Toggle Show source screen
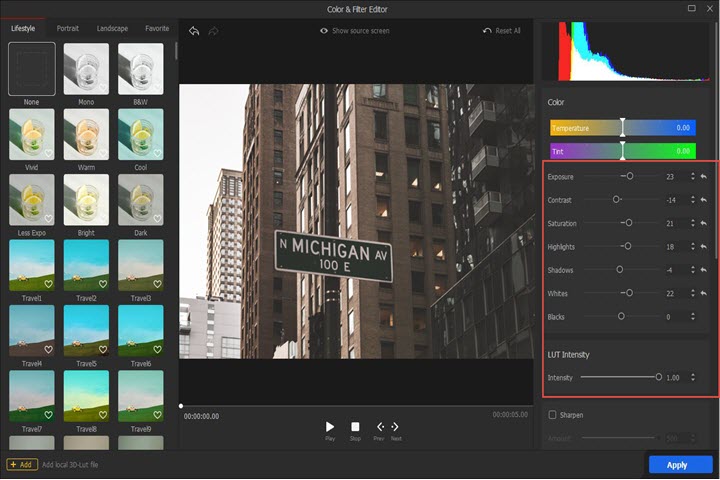The height and width of the screenshot is (480, 720). (354, 31)
